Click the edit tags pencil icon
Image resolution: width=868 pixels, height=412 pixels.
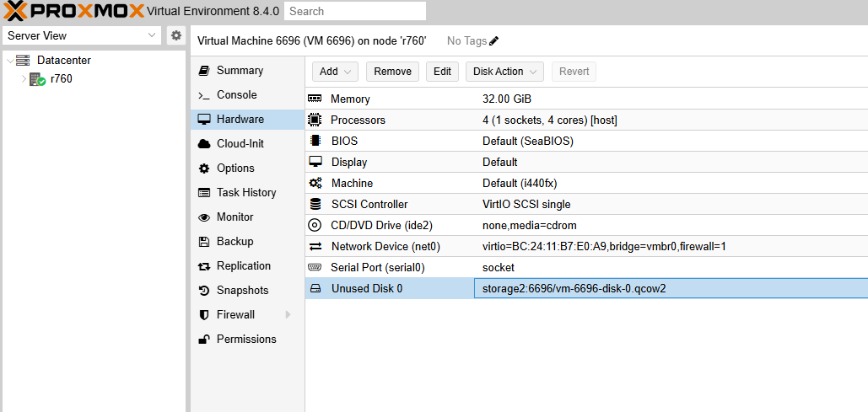click(494, 40)
